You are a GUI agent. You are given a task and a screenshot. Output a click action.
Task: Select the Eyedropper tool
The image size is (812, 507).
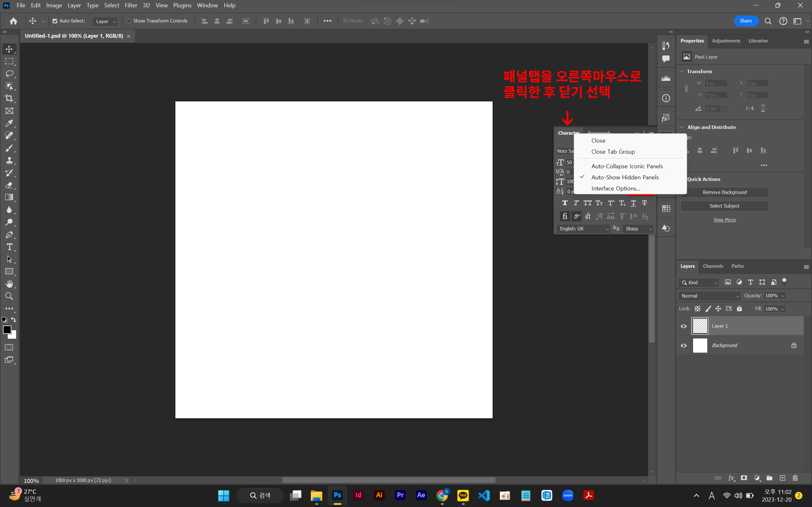pos(10,123)
